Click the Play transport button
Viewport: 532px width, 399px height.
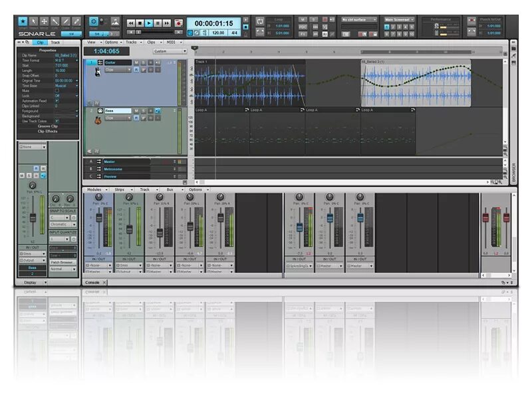(x=148, y=23)
